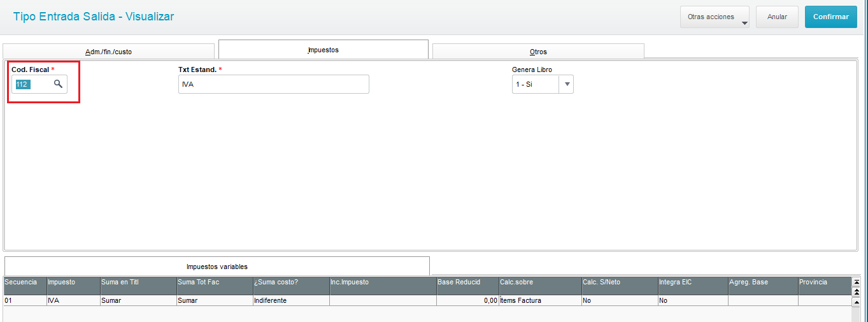Viewport: 868px width, 322px height.
Task: Switch to the Adm./fin./custo tab
Action: [108, 52]
